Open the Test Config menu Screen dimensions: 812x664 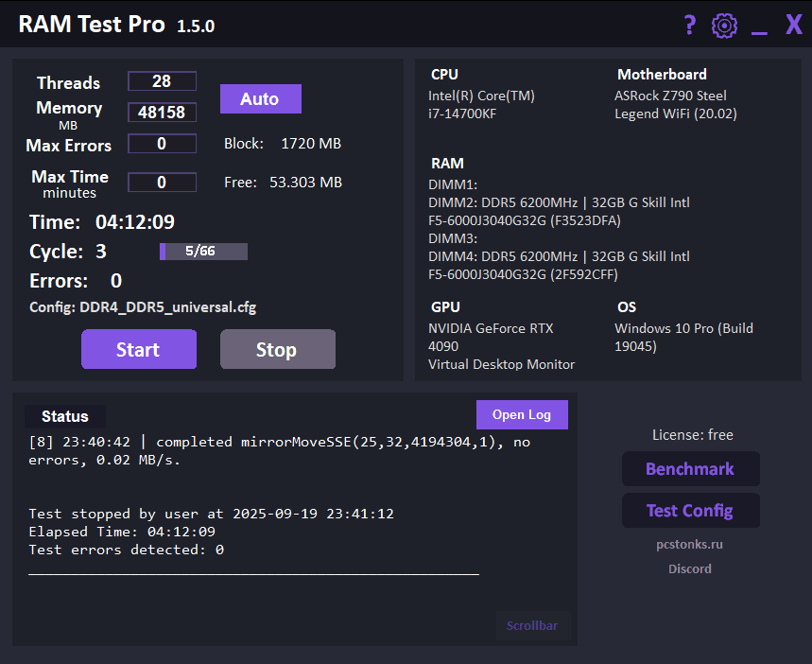click(x=690, y=510)
